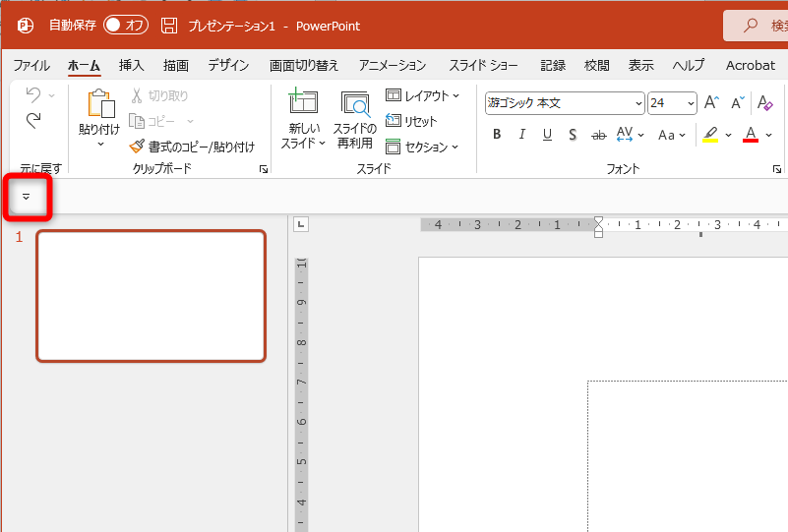This screenshot has height=532, width=788.
Task: Open the フォント dialog launcher
Action: pyautogui.click(x=777, y=169)
